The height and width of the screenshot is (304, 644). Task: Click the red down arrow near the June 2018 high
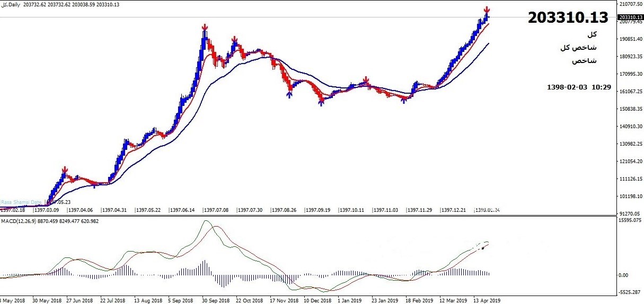[64, 171]
